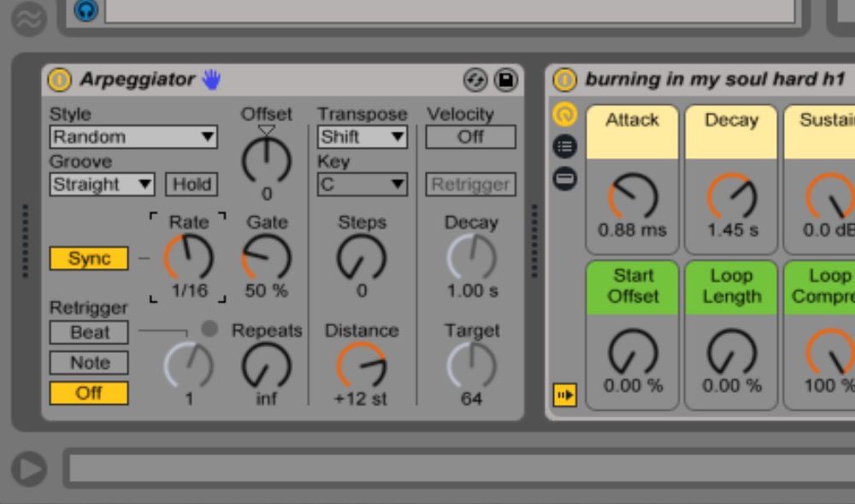The height and width of the screenshot is (504, 855).
Task: Click the Rate knob set to 1/16
Action: (188, 258)
